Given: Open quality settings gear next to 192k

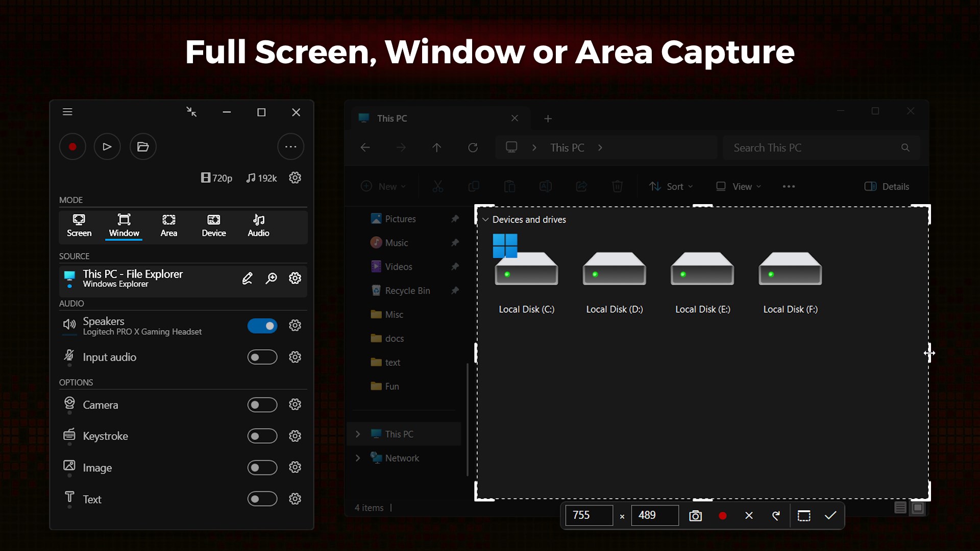Looking at the screenshot, I should (x=295, y=178).
